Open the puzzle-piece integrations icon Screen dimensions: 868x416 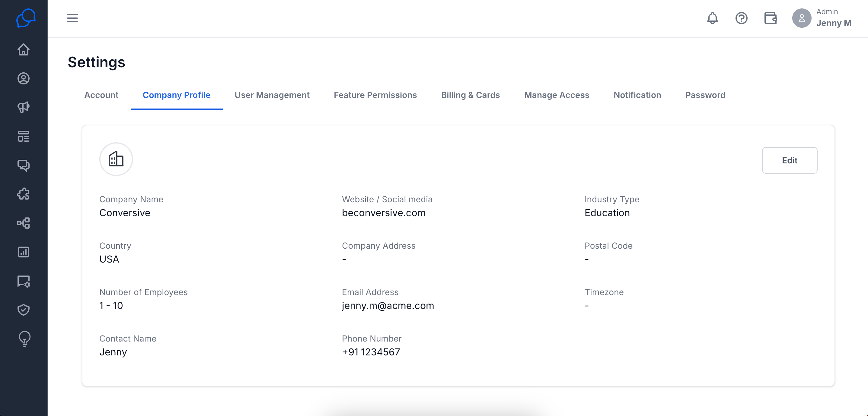pos(24,194)
